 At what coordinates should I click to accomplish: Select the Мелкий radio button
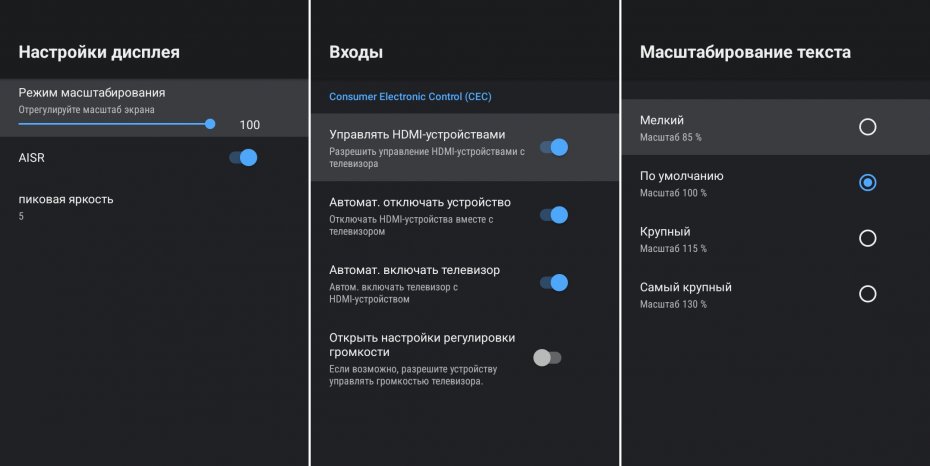(867, 127)
